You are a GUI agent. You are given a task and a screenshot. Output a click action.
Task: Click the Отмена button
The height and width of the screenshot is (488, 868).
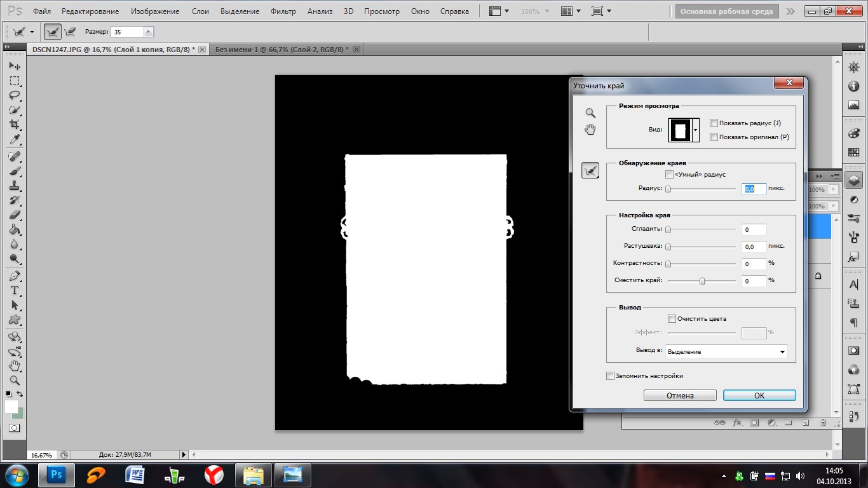[x=680, y=395]
